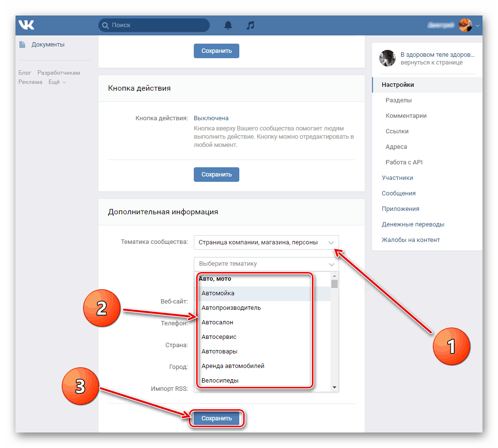
Task: Click the bottom Сохранить button
Action: click(216, 418)
